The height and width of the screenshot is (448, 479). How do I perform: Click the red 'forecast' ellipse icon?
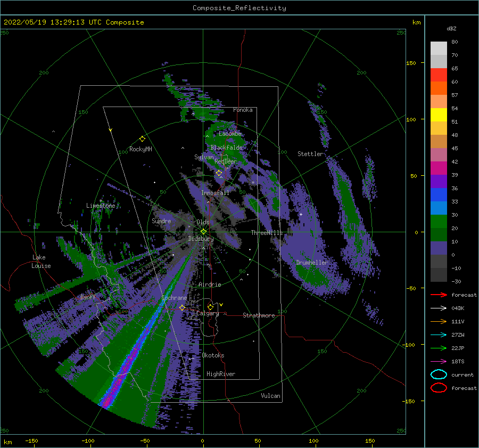coord(439,388)
